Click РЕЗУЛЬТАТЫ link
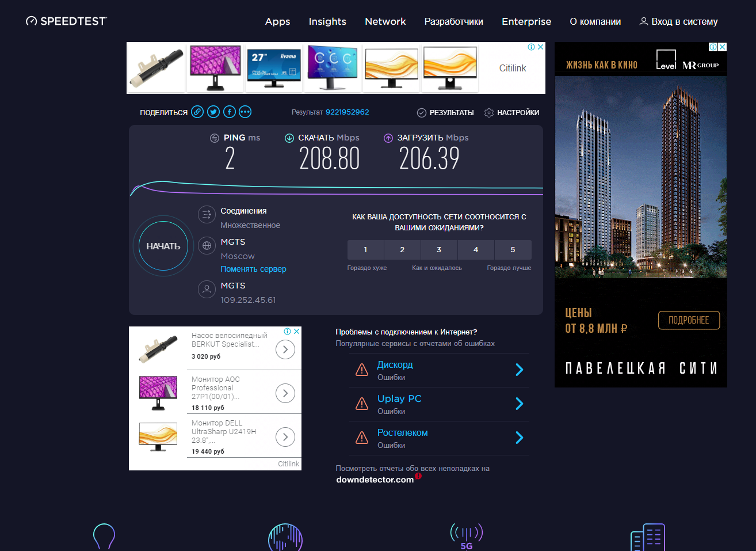756x551 pixels. coord(452,112)
